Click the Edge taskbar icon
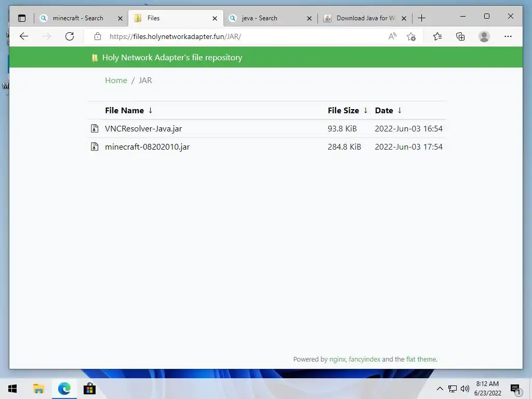 pos(64,389)
